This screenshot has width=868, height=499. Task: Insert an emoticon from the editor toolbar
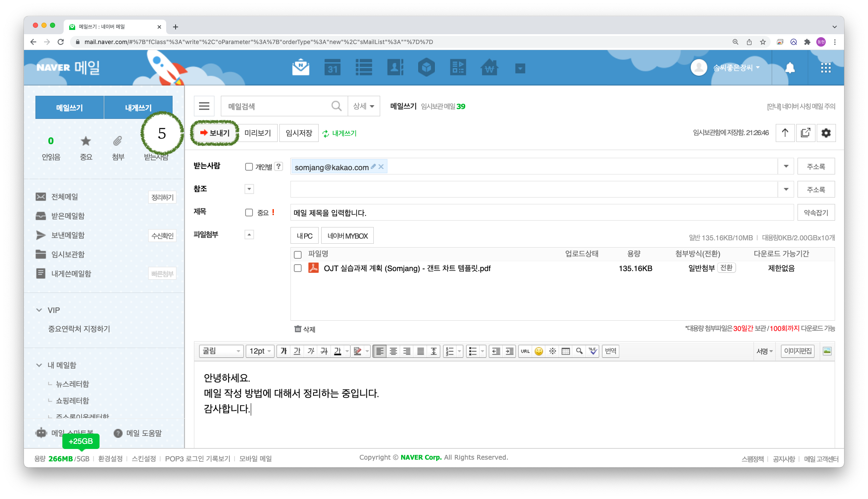point(539,351)
